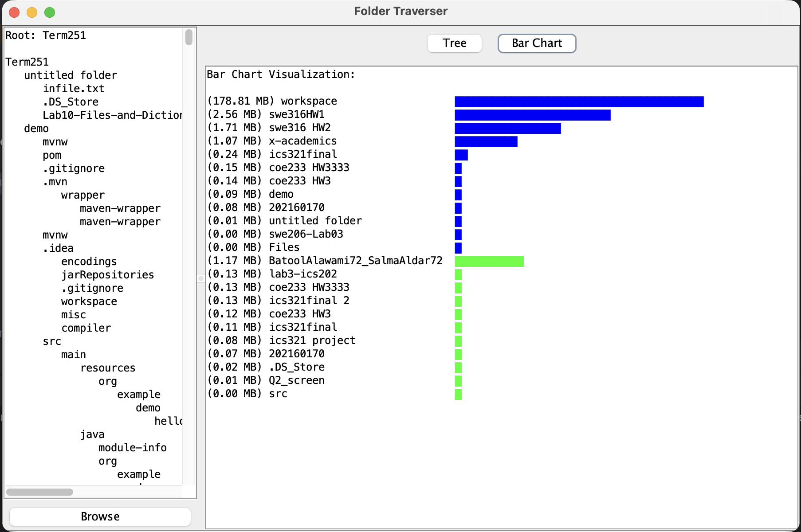This screenshot has height=532, width=801.
Task: Select the maven-wrapper entry in the tree
Action: coord(120,208)
